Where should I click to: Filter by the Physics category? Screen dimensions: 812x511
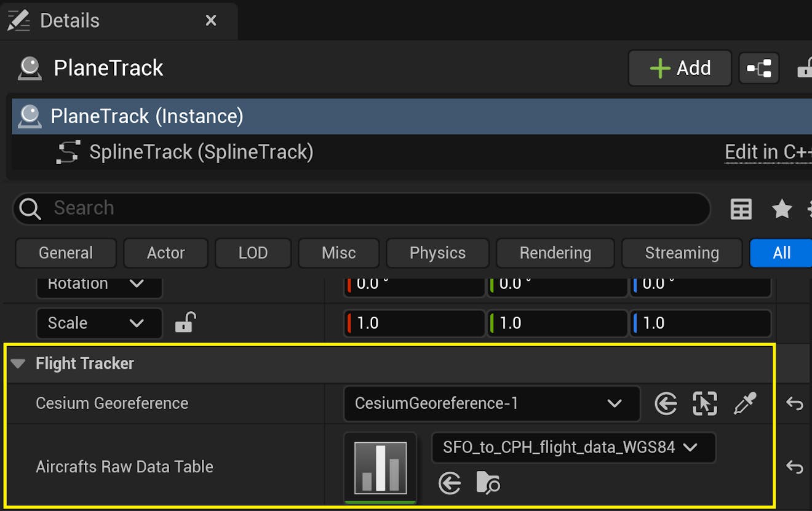(437, 253)
